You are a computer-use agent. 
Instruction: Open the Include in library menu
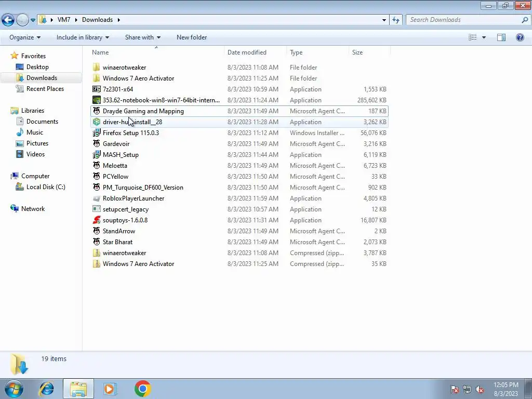click(x=83, y=37)
